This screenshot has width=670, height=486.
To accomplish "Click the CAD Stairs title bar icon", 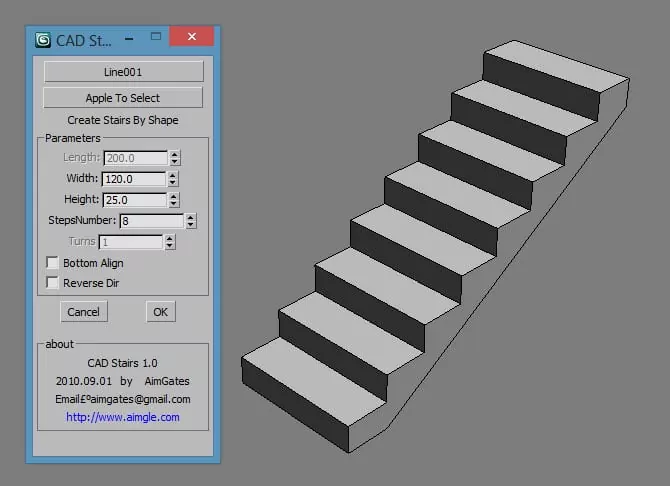I will tap(43, 41).
